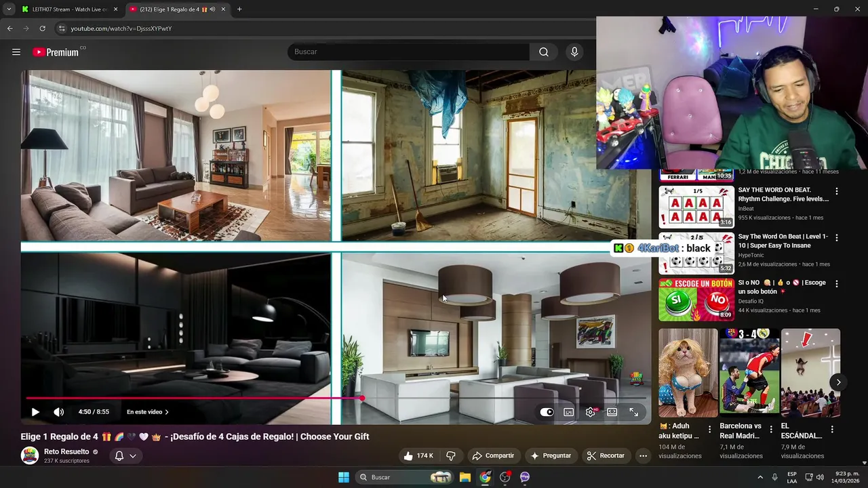Screen dimensions: 868x488
Task: Go back in browser history
Action: click(9, 28)
